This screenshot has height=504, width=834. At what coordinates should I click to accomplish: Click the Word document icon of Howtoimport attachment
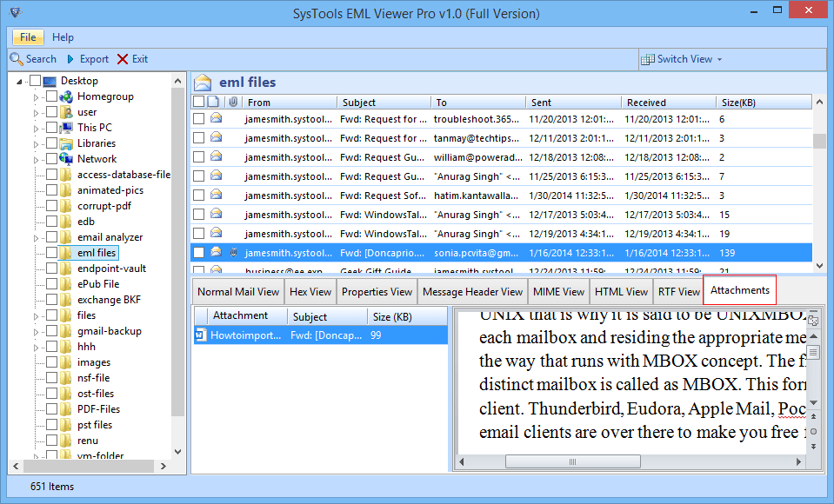point(201,335)
